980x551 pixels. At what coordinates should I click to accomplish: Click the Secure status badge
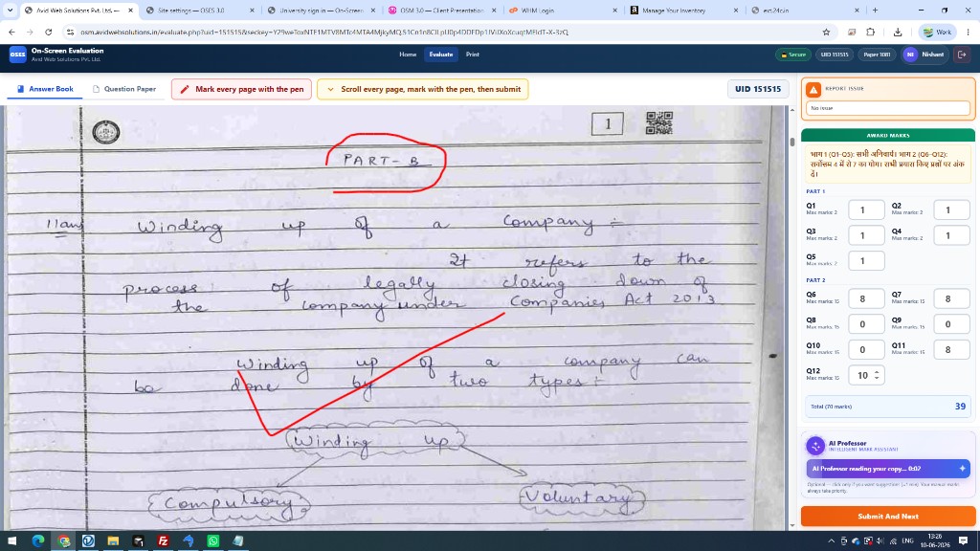pyautogui.click(x=793, y=55)
